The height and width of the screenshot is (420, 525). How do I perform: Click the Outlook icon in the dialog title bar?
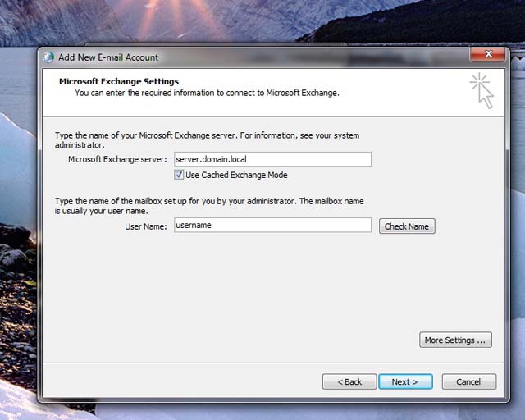tap(48, 57)
